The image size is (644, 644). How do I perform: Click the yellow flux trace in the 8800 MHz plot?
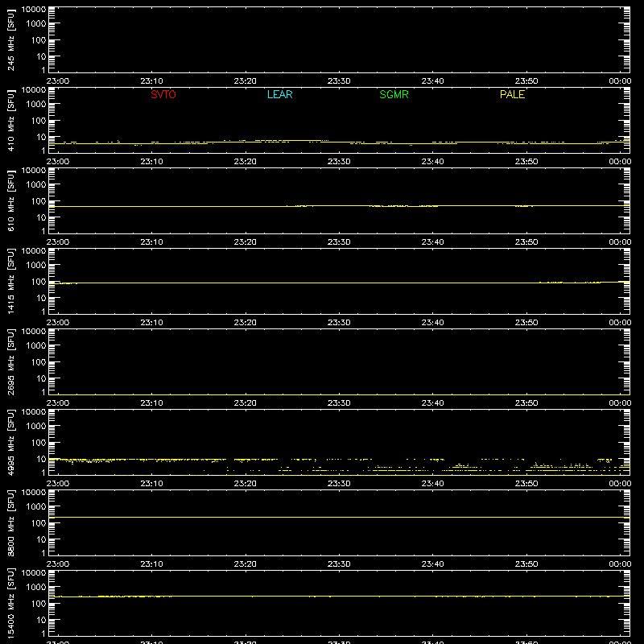pos(339,517)
